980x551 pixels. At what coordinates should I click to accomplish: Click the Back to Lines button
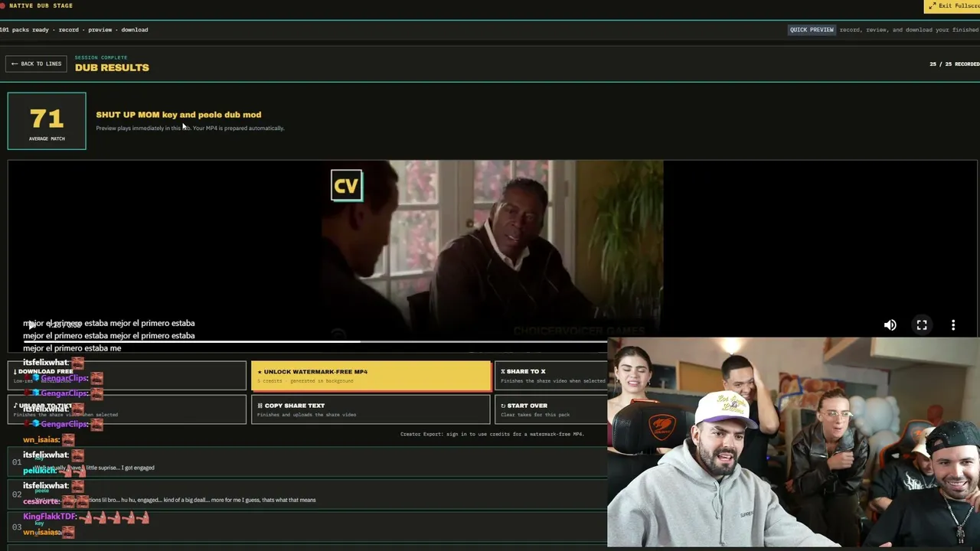tap(36, 64)
